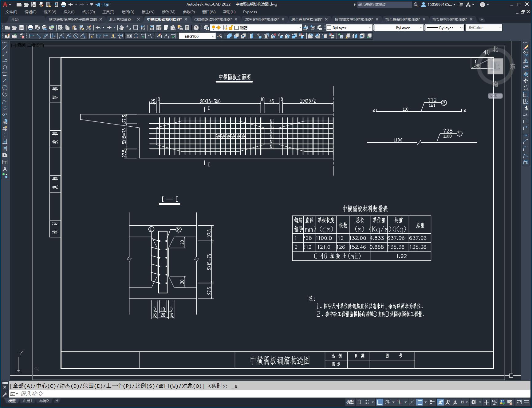Image resolution: width=532 pixels, height=408 pixels.
Task: Select the Diameter dimension tool
Action: 76,36
